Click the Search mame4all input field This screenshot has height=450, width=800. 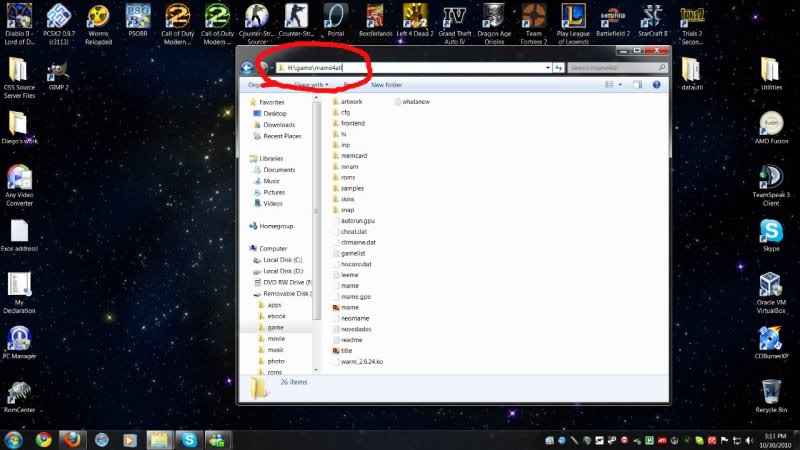[614, 67]
